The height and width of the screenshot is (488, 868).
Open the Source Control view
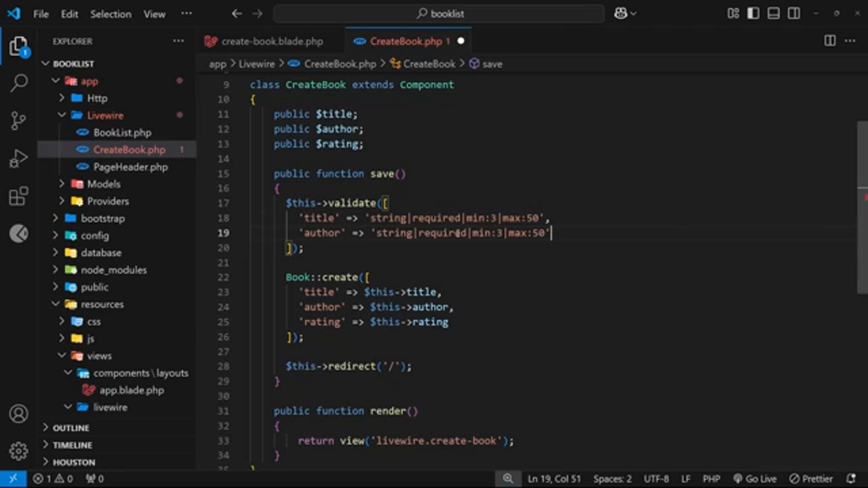point(19,121)
